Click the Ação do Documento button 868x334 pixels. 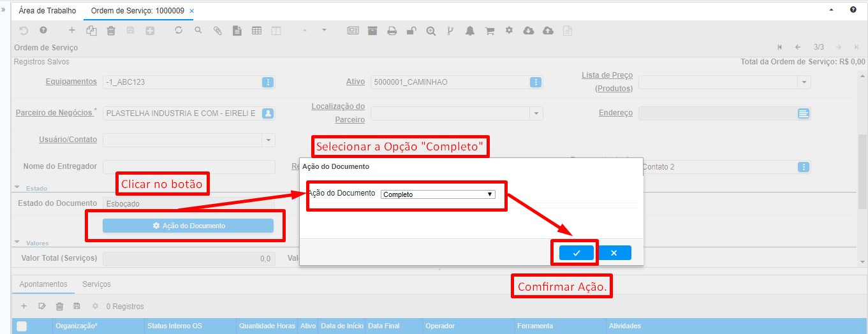[x=188, y=226]
